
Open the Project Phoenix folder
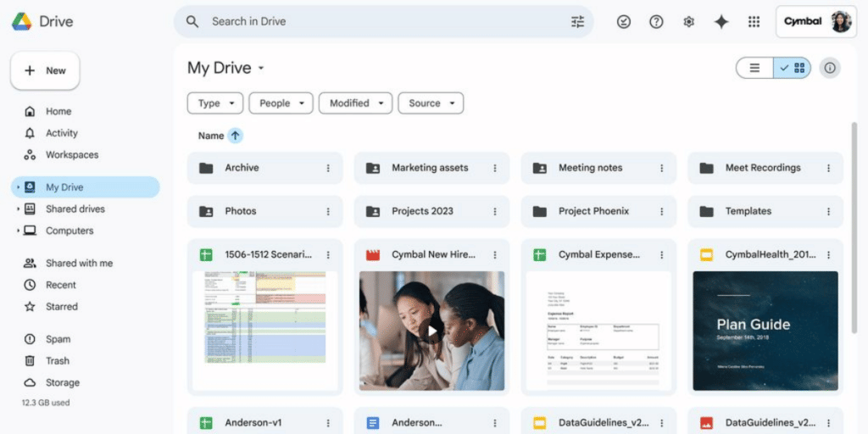598,211
